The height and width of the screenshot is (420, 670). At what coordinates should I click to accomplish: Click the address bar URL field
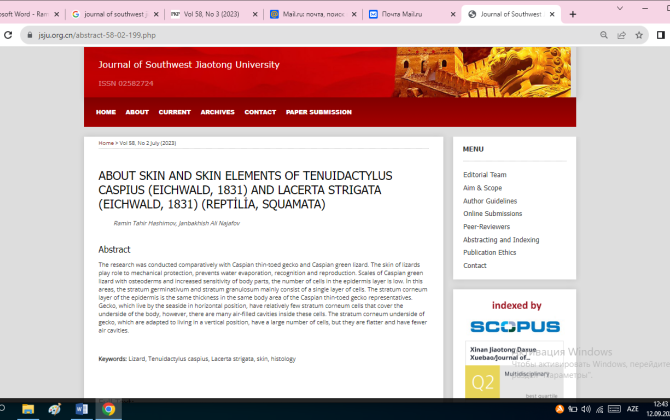point(300,34)
